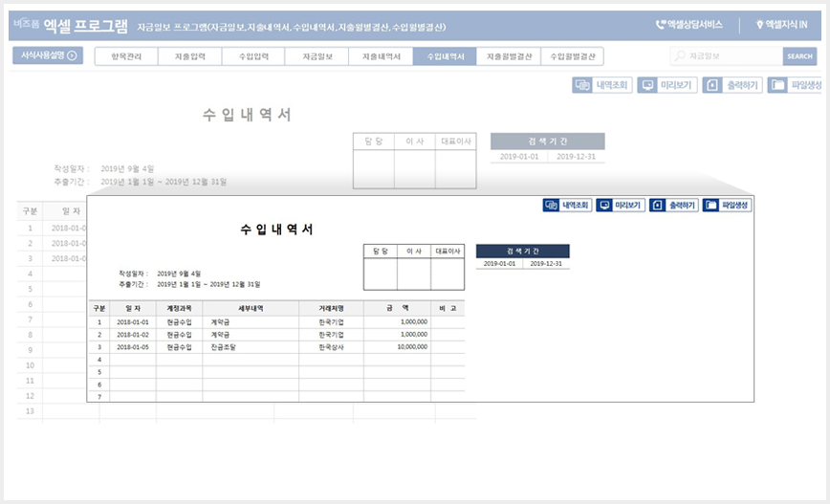Select faded start date 2019-01-01 cell
Image resolution: width=830 pixels, height=504 pixels.
[x=519, y=157]
